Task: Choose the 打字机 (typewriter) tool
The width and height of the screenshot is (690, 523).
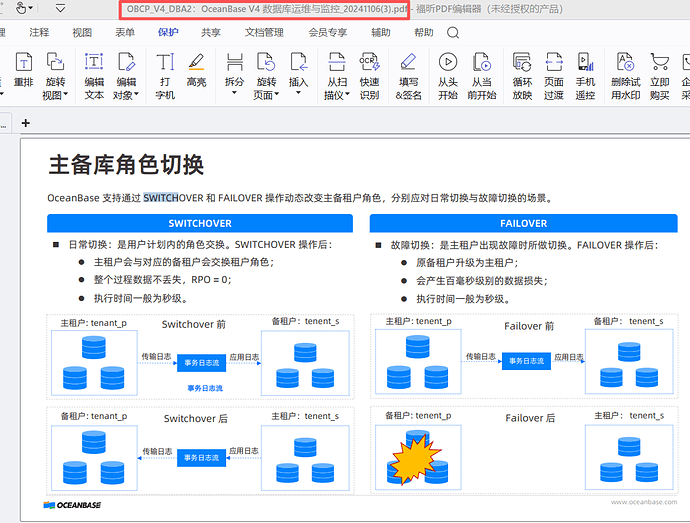Action: tap(165, 64)
